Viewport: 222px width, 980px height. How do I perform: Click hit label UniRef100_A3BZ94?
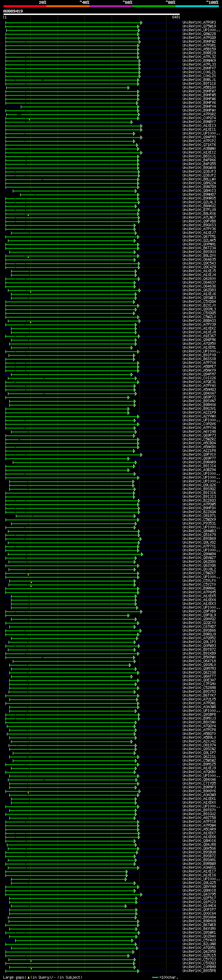tap(199, 470)
